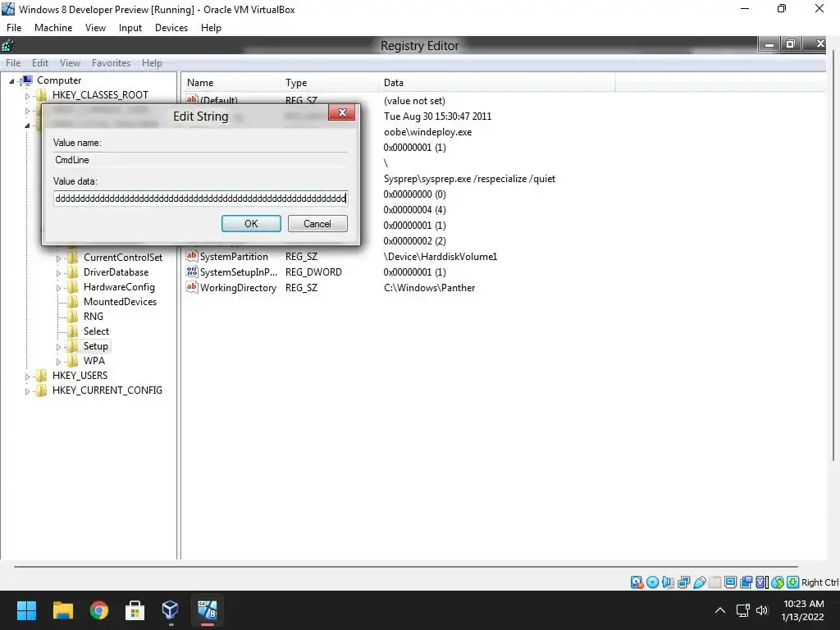Click the guest window vertical scrollbar
Viewport: 840px width, 630px height.
tap(833, 257)
